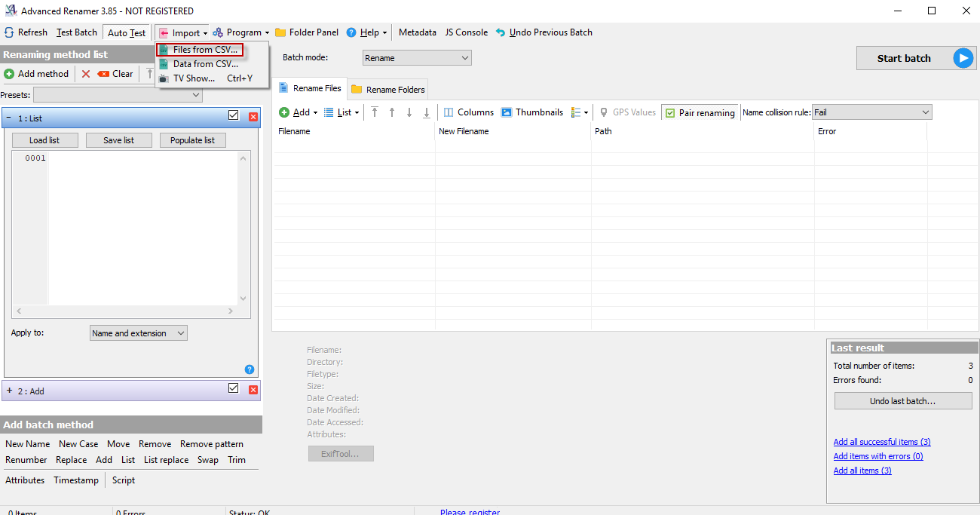Collapse the 1 : List method

(x=10, y=118)
